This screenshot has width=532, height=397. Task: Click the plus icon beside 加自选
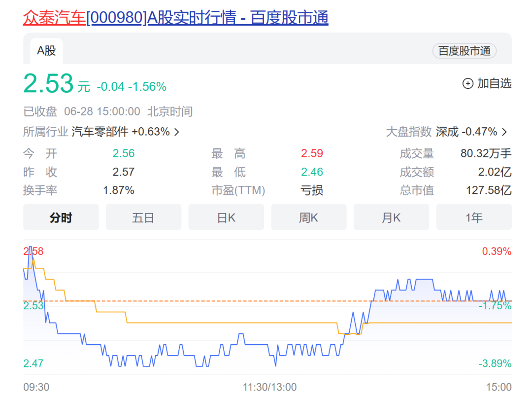468,83
